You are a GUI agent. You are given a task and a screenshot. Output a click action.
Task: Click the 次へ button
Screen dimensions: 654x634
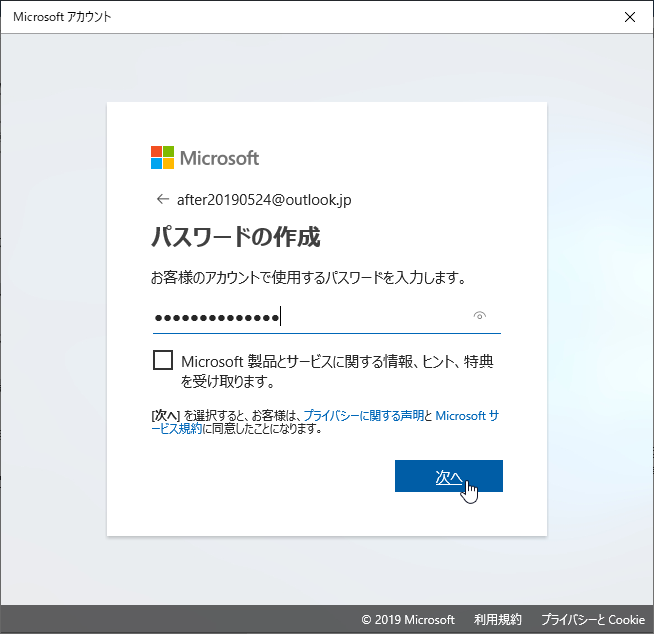[449, 476]
